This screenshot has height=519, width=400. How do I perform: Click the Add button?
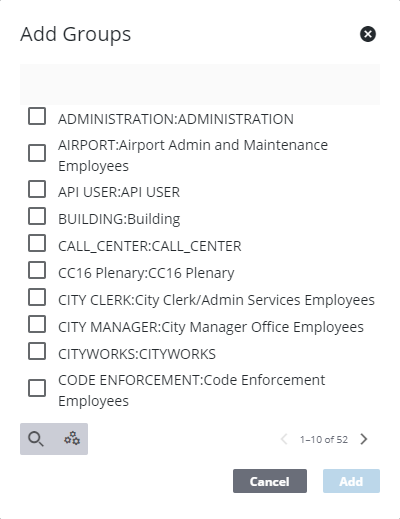(x=351, y=481)
